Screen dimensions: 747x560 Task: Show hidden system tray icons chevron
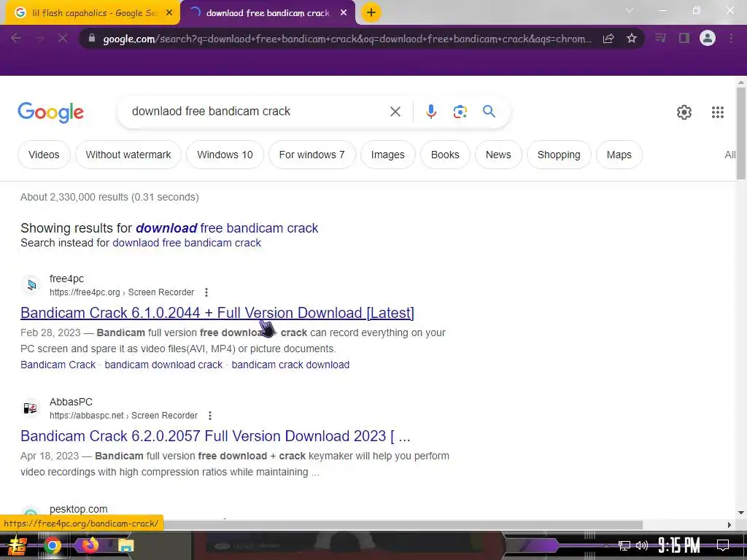click(606, 545)
